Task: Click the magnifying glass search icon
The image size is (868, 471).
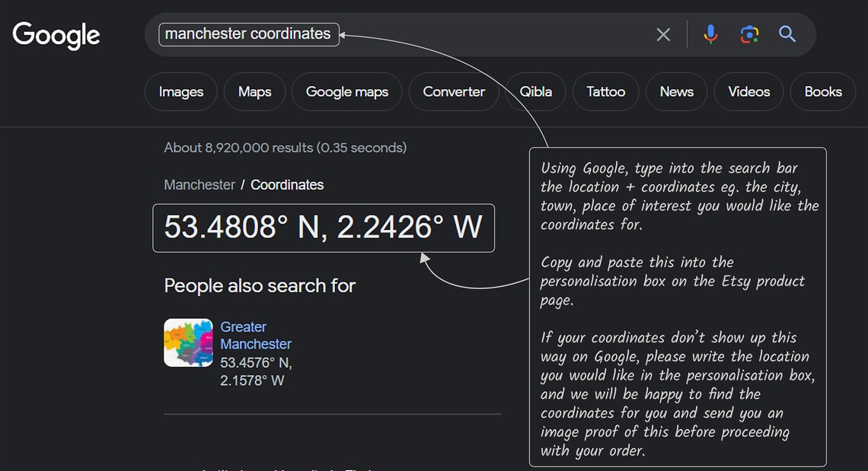Action: (787, 34)
